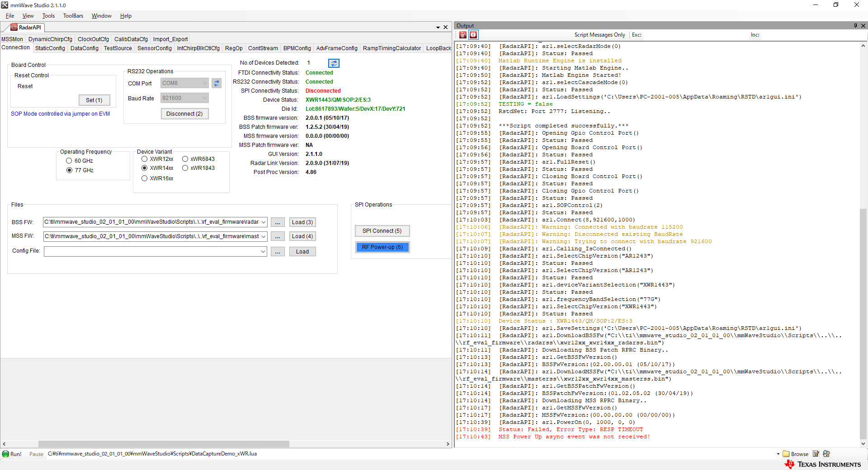Click the SOP Mode jumper on EVM link
This screenshot has height=470, width=868.
point(61,114)
